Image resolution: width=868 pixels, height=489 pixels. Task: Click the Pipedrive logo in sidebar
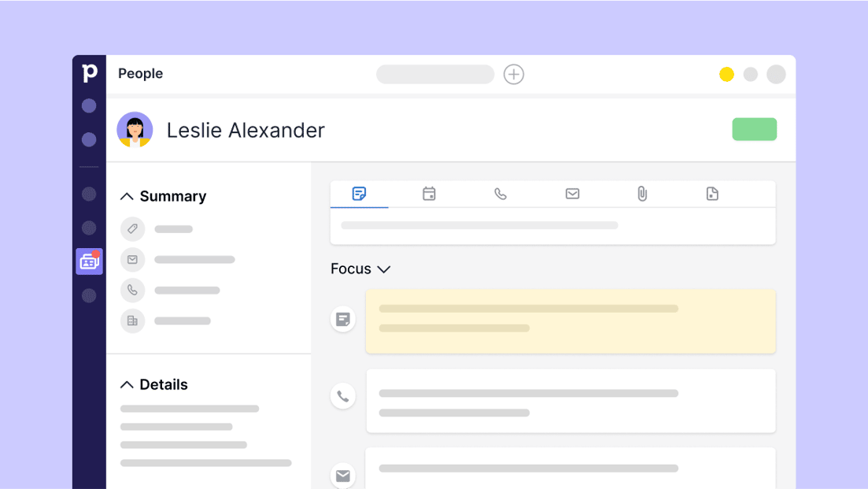point(89,72)
